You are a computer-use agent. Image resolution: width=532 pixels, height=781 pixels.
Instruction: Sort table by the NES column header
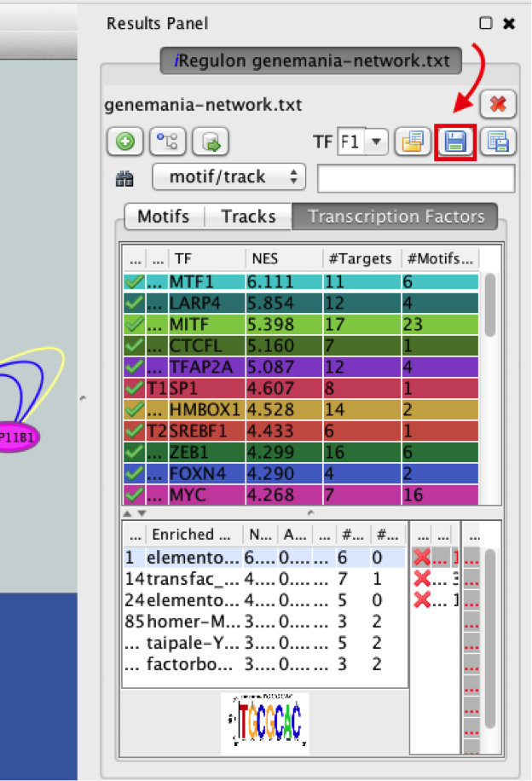tap(282, 258)
